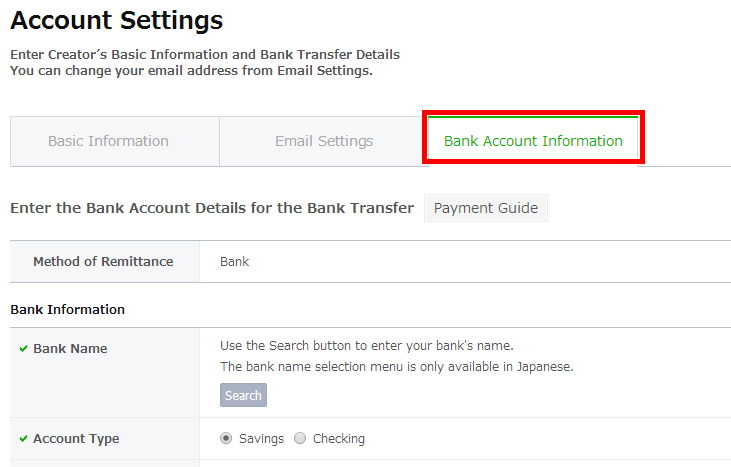Click the 'only available in Japanese' note
The image size is (731, 467).
pyautogui.click(x=397, y=367)
